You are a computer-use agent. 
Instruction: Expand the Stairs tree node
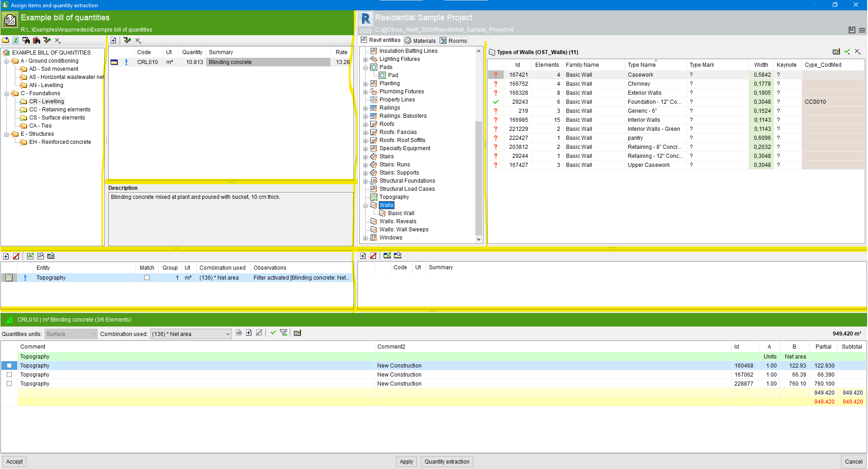click(366, 157)
